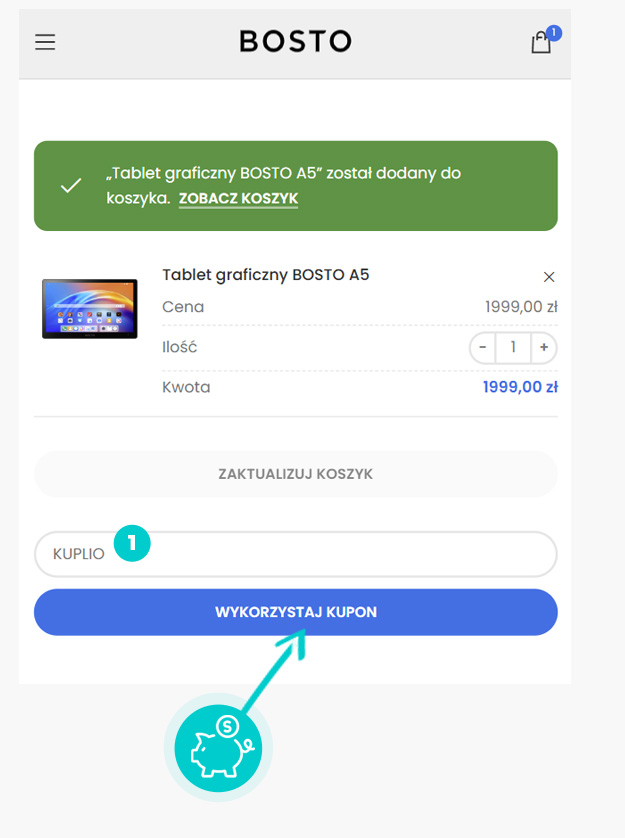Open the tablet product thumbnail

pyautogui.click(x=90, y=308)
